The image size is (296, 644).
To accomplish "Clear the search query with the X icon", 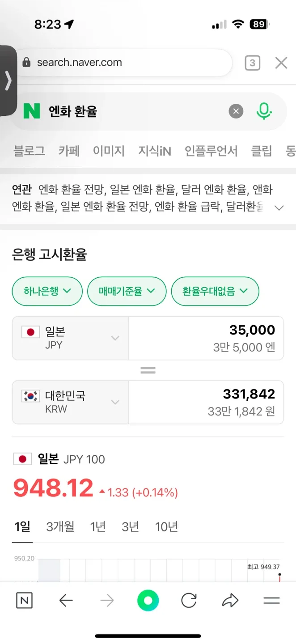I will tap(236, 111).
